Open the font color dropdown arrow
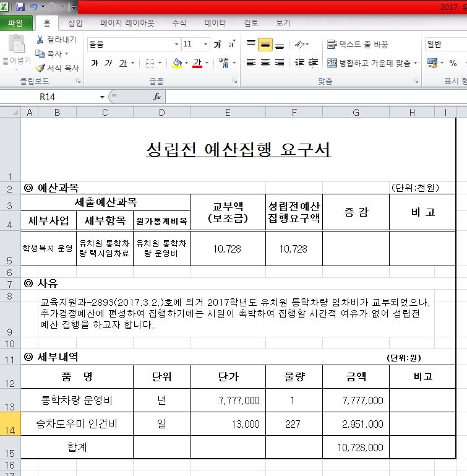The width and height of the screenshot is (467, 476). (x=207, y=63)
